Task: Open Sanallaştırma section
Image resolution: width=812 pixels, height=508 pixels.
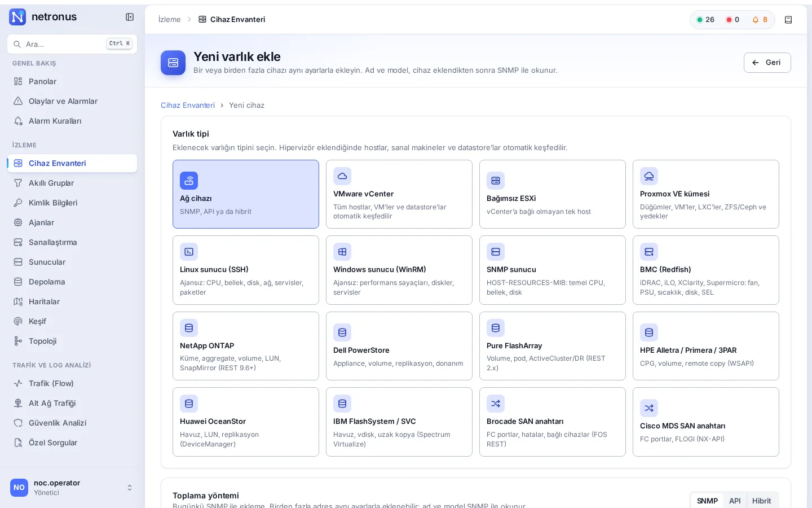Action: [72, 242]
